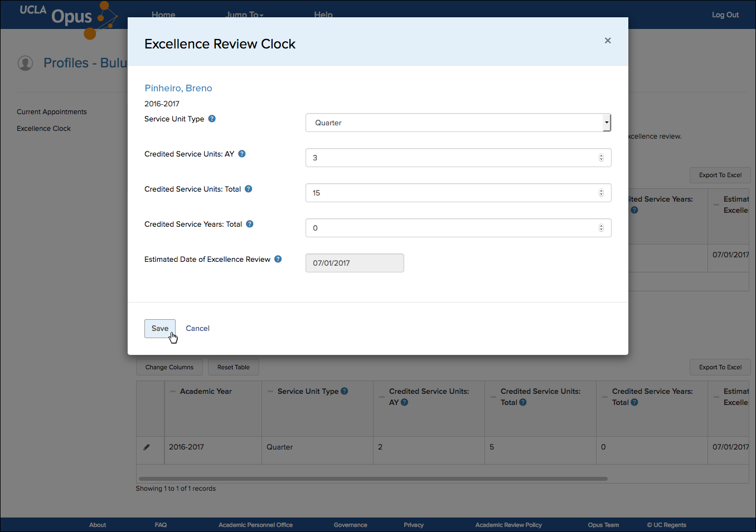Screen dimensions: 756x532
Task: Open Excellence Clock in the sidebar
Action: point(43,129)
